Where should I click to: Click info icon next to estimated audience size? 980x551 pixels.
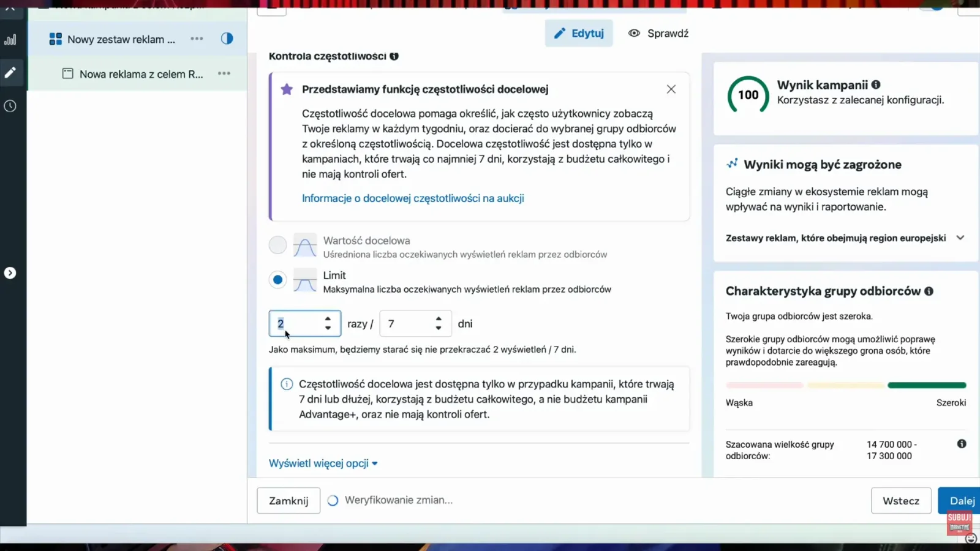(962, 444)
